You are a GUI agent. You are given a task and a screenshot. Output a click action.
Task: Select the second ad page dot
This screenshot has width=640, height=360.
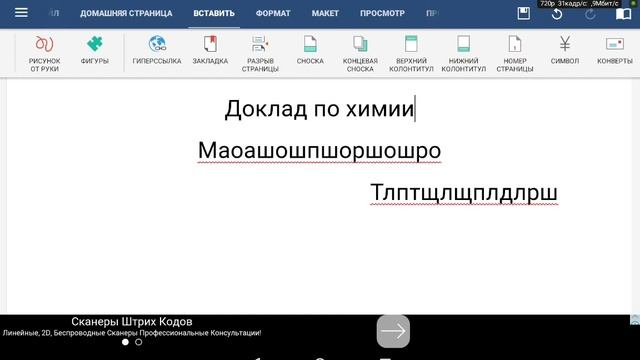(x=139, y=342)
